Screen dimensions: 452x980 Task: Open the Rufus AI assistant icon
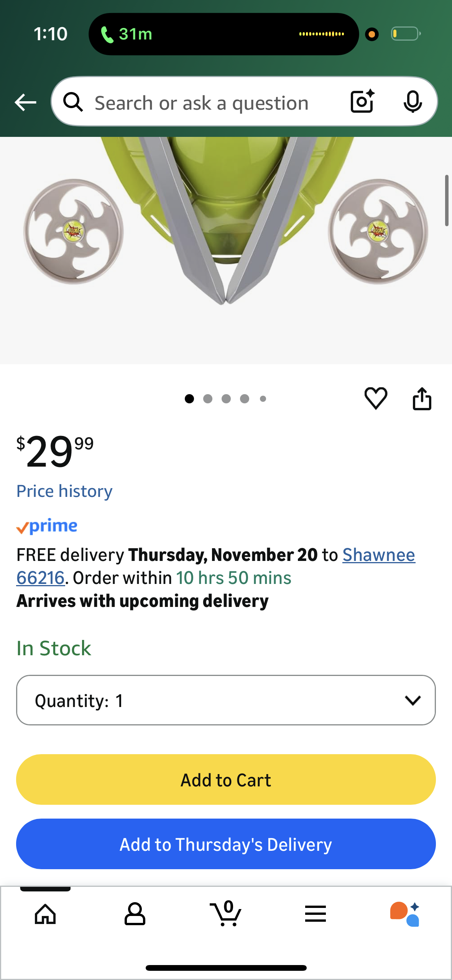pos(405,914)
